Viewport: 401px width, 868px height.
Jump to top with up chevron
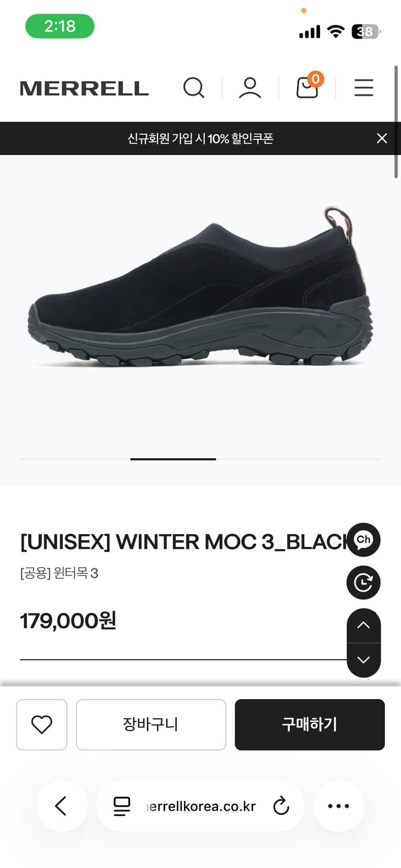coord(363,626)
